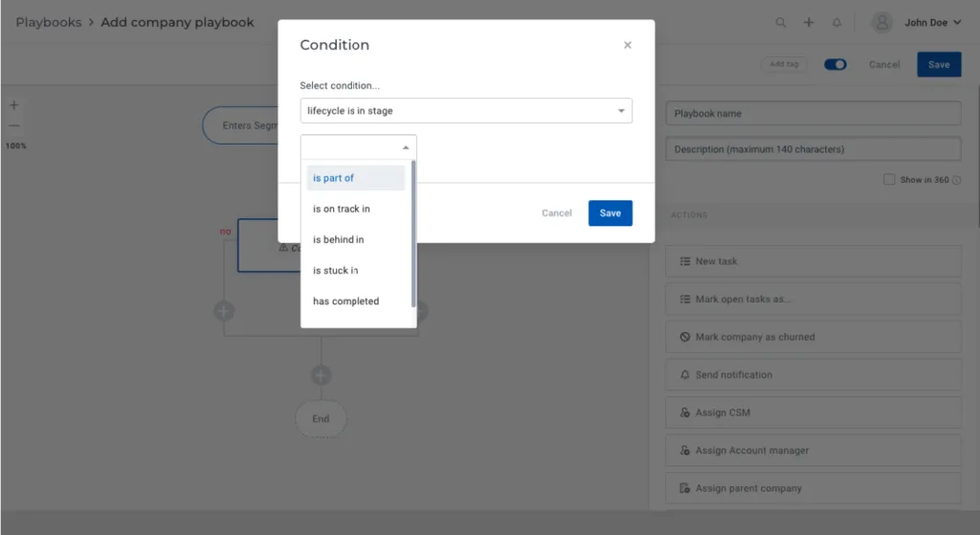Add the Mark company as churned action
Screen dimensions: 980x535
coord(813,337)
